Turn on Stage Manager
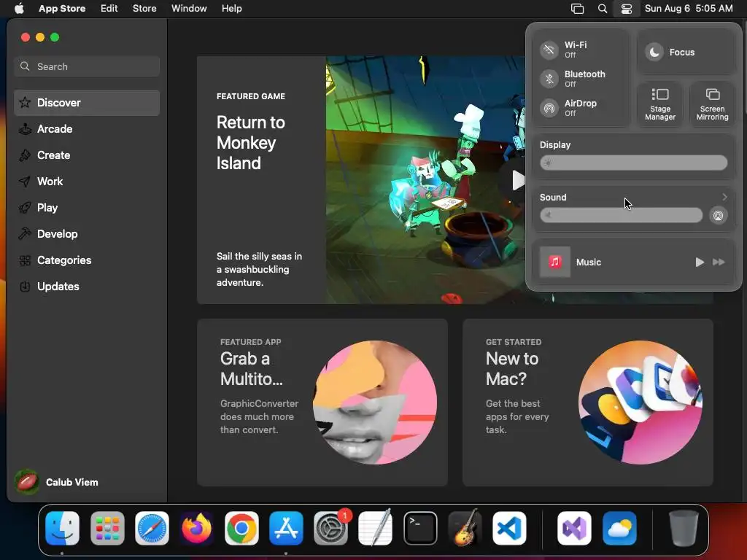Image resolution: width=747 pixels, height=560 pixels. [x=659, y=104]
